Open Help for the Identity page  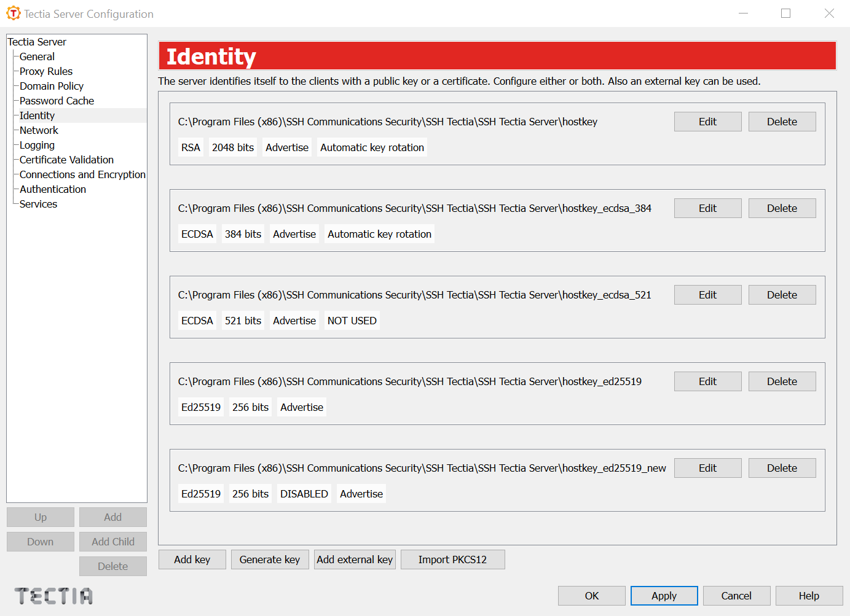pyautogui.click(x=809, y=595)
